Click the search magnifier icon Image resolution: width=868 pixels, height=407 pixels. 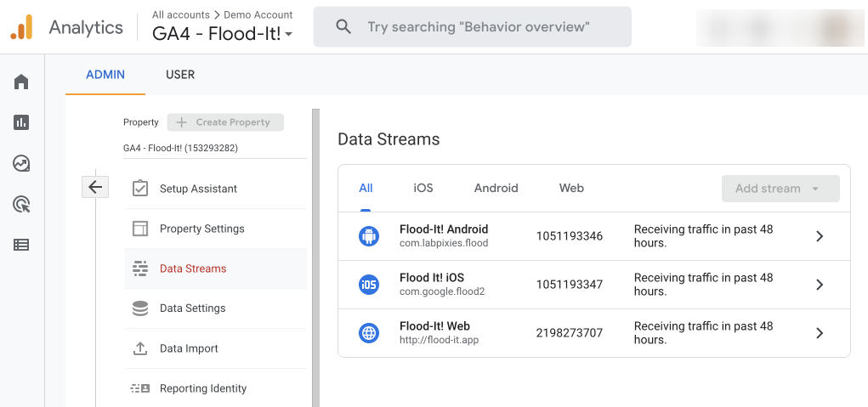point(343,26)
